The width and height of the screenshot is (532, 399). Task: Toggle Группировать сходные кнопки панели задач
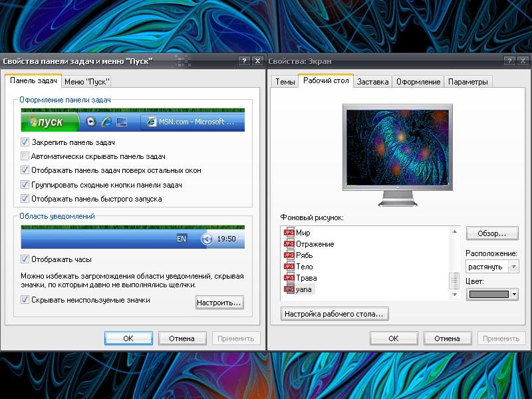tap(25, 185)
